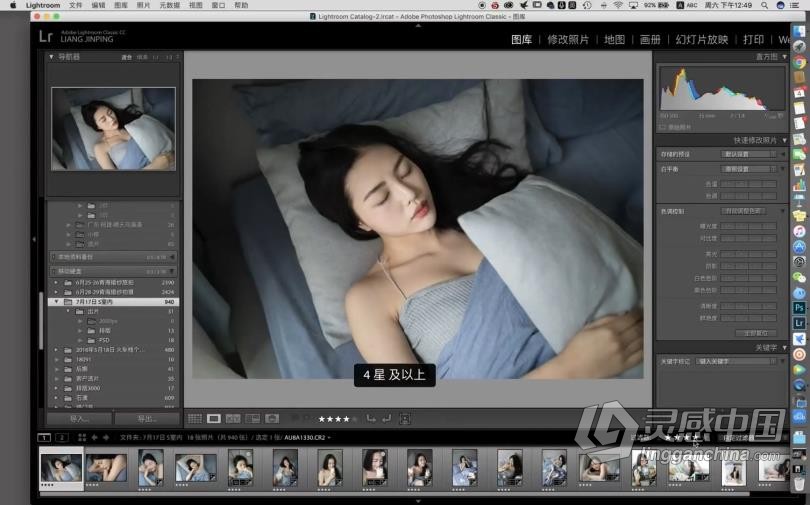The image size is (810, 505).
Task: Open People view icon in toolbar
Action: click(x=272, y=419)
